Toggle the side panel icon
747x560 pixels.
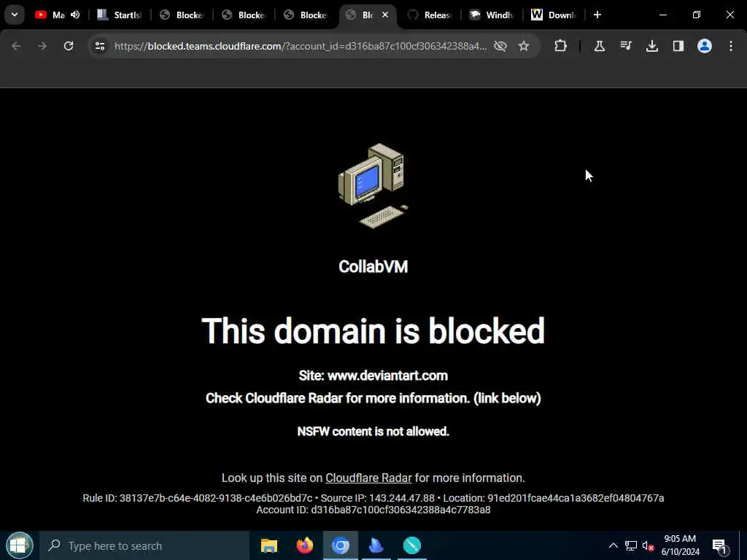tap(678, 46)
